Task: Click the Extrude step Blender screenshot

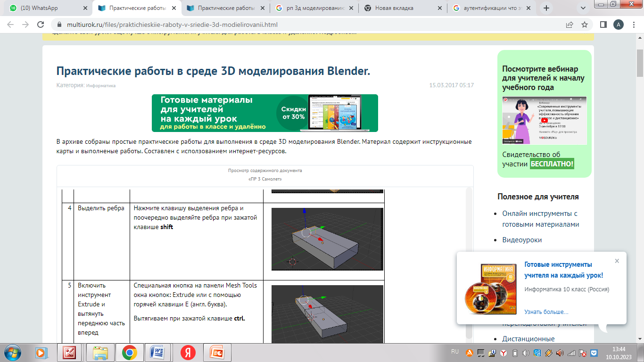Action: coord(328,314)
